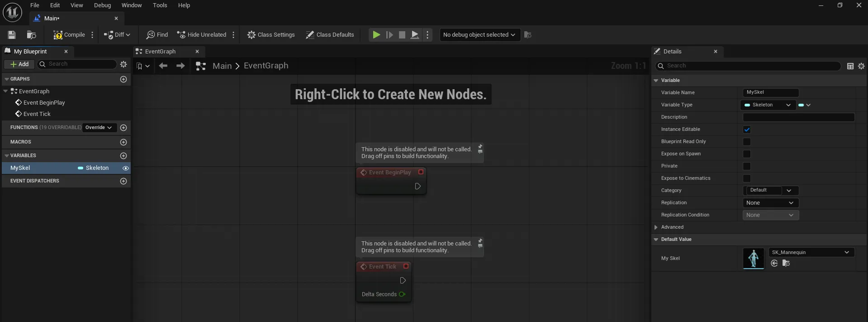Open Class Settings
The image size is (868, 322).
pyautogui.click(x=270, y=35)
